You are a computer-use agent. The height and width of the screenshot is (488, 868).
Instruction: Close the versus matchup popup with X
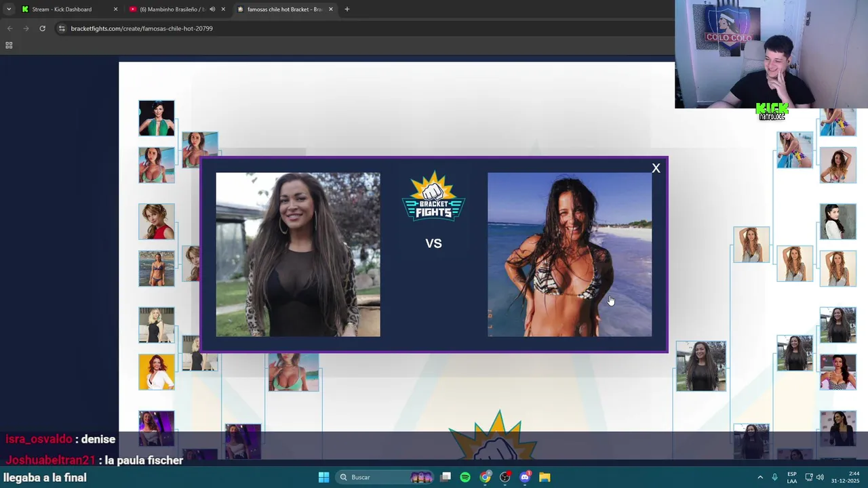pyautogui.click(x=656, y=168)
